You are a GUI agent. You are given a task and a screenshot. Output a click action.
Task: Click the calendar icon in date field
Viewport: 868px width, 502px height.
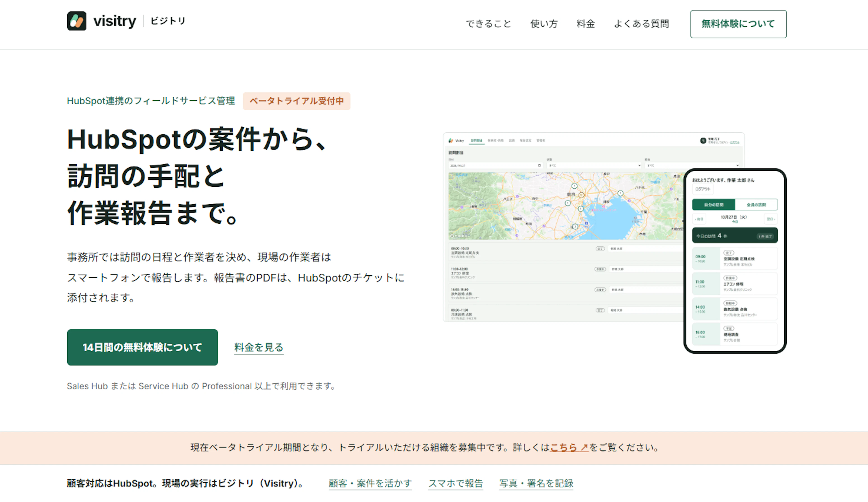coord(539,166)
